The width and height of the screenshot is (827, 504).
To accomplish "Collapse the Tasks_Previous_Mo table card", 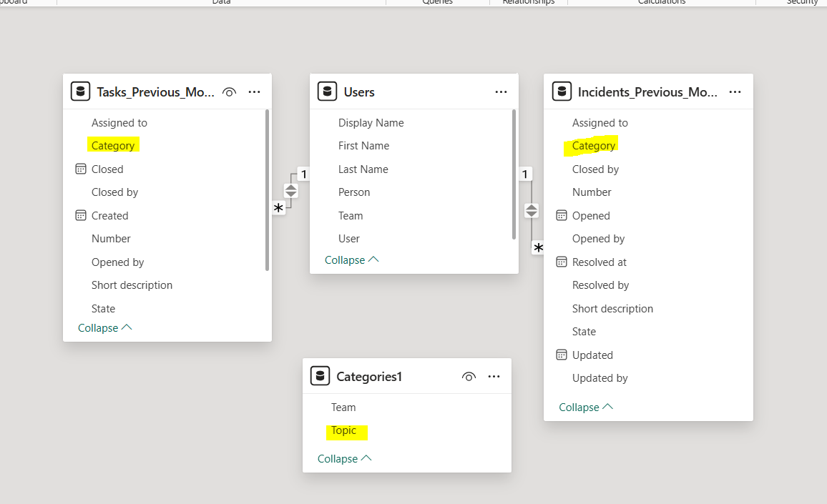I will (104, 327).
